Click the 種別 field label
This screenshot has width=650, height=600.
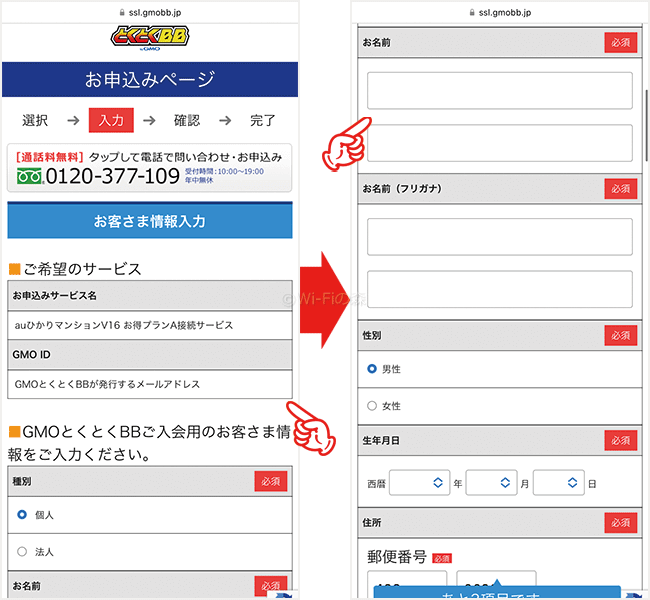(x=22, y=481)
